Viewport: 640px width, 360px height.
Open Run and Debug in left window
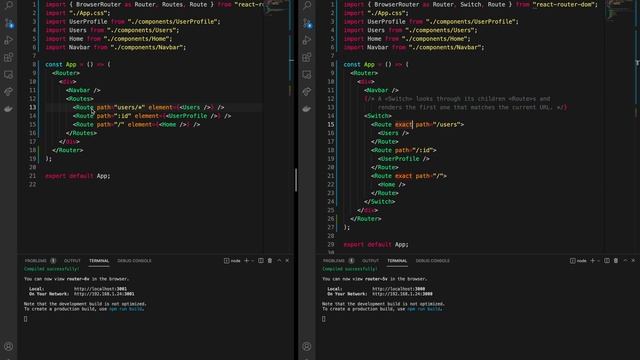coord(9,40)
